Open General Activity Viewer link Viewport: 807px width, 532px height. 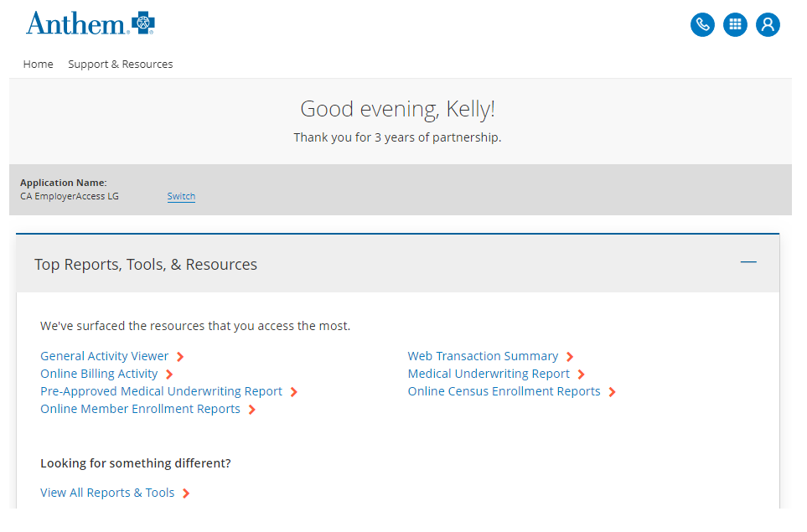(105, 356)
